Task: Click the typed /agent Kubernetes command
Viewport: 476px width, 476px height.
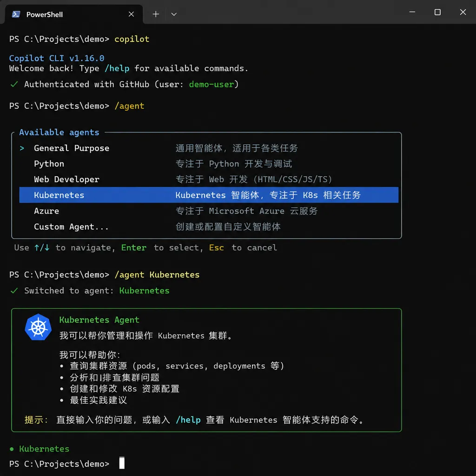Action: pyautogui.click(x=157, y=275)
